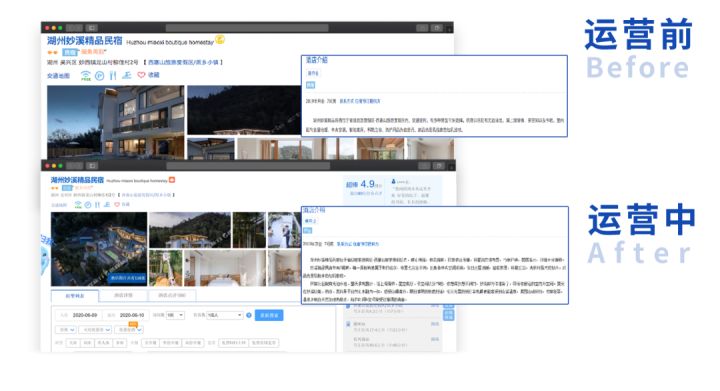Click the parking icon in the top listing
Viewport: 720px width, 391px height.
100,76
